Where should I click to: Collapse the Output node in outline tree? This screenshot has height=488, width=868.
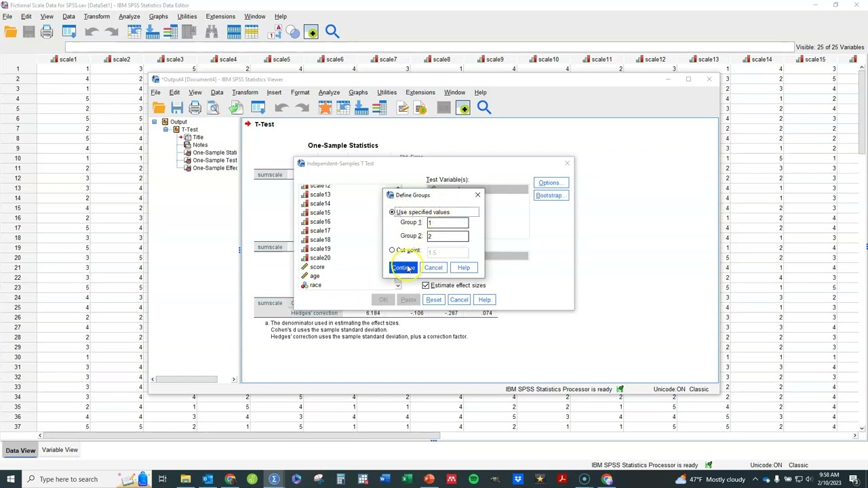click(x=155, y=122)
